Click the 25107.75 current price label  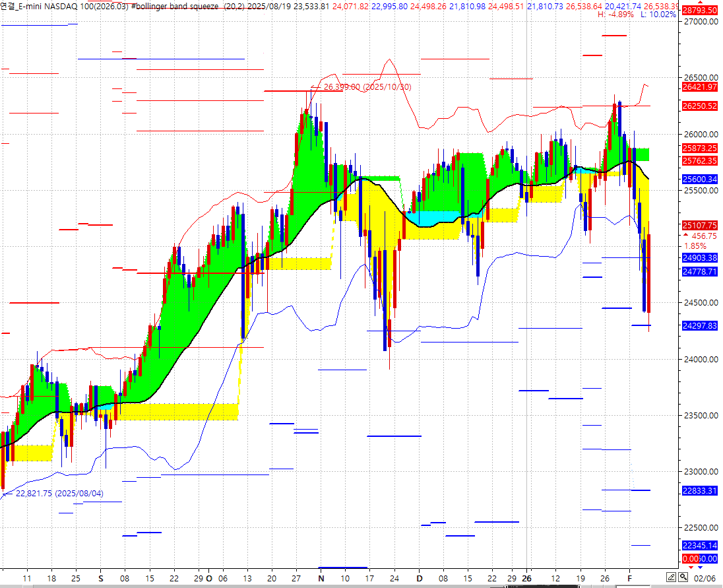click(699, 225)
